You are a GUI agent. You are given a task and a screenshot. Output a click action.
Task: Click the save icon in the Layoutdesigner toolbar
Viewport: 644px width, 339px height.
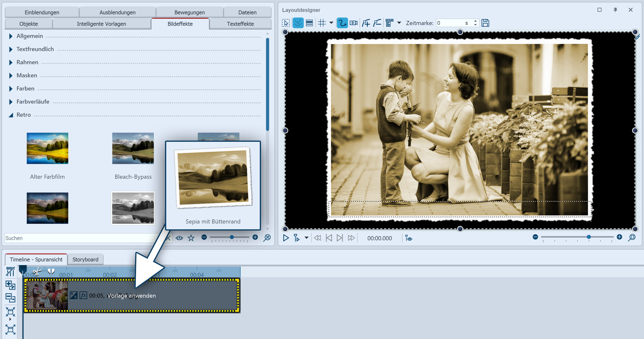click(485, 23)
